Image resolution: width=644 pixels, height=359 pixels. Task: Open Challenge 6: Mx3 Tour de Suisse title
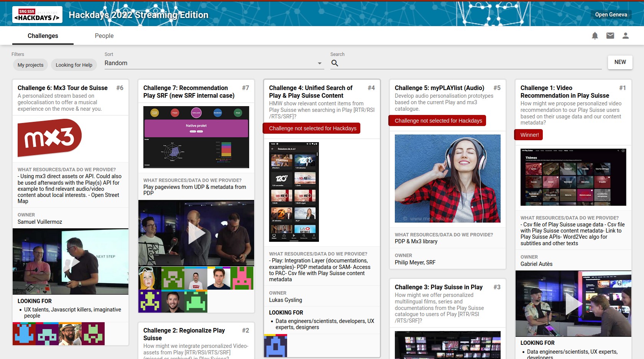tap(62, 88)
